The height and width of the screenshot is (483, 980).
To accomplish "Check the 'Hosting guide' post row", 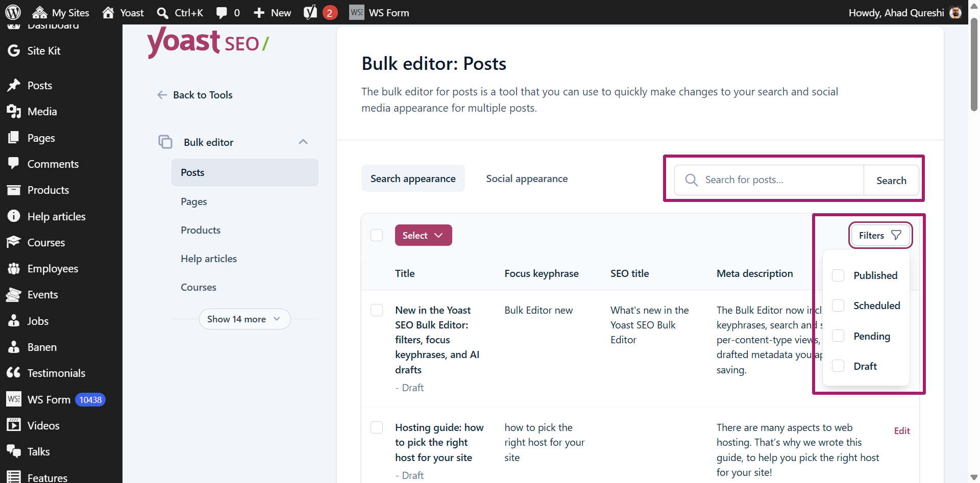I will tap(377, 427).
